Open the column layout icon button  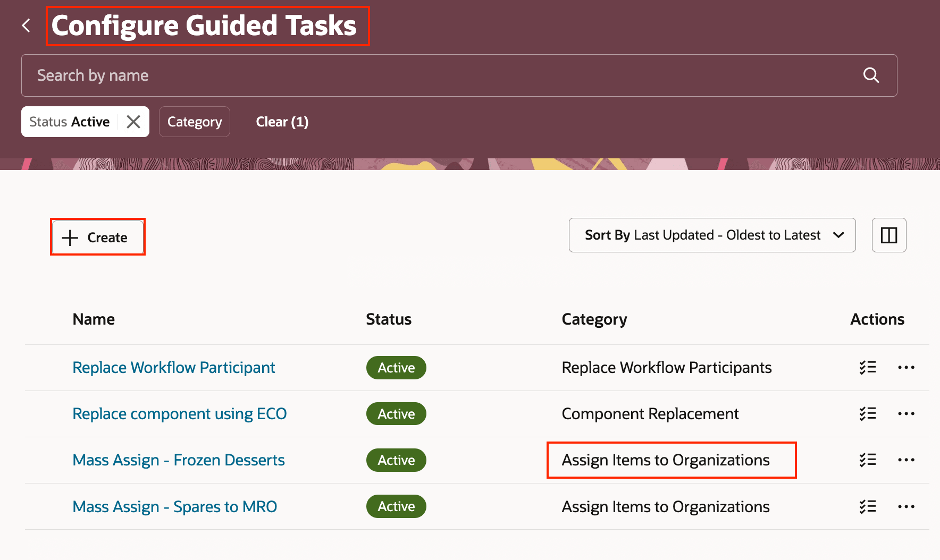coord(889,235)
